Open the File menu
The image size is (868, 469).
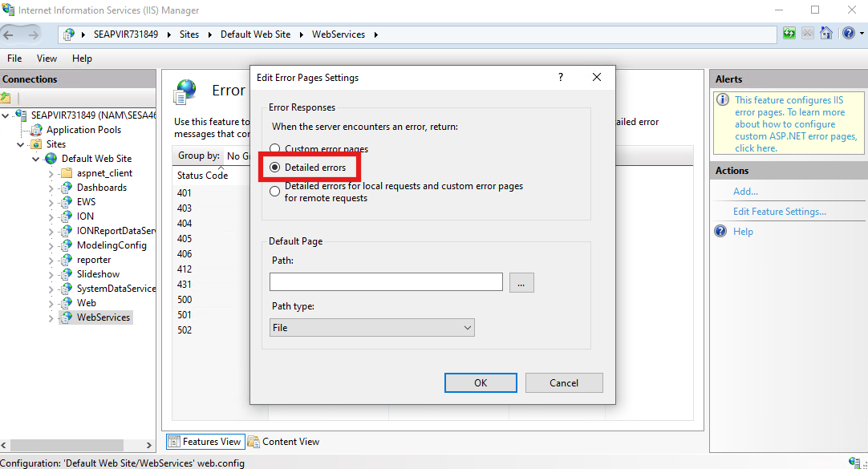14,58
